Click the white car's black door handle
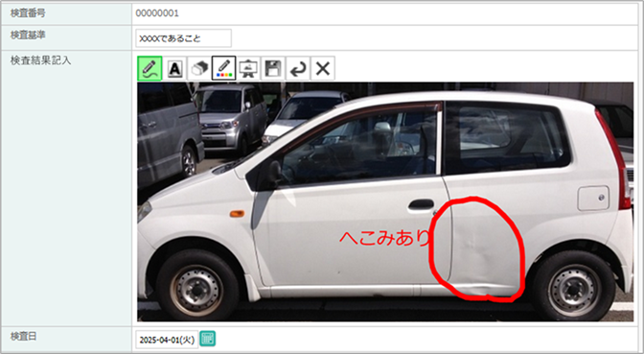The image size is (644, 354). (422, 204)
